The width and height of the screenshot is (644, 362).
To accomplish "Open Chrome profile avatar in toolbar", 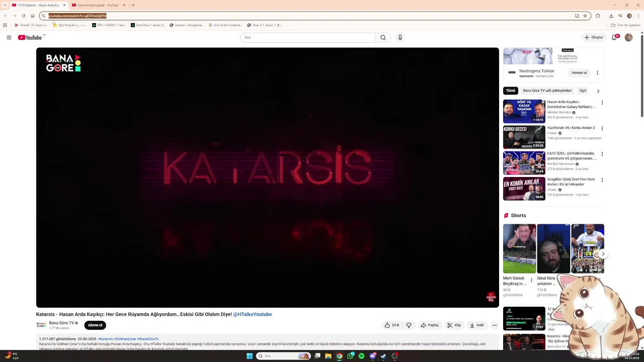I will click(629, 16).
